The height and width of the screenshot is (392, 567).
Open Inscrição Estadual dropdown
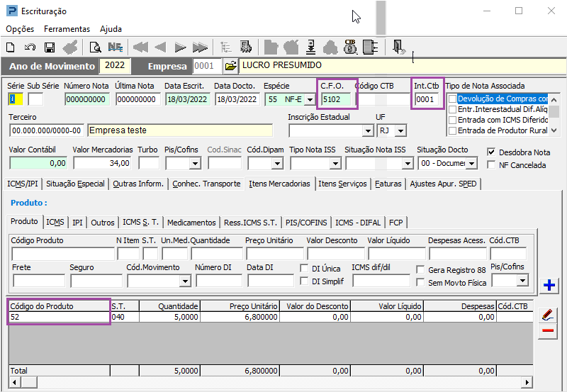(x=368, y=130)
